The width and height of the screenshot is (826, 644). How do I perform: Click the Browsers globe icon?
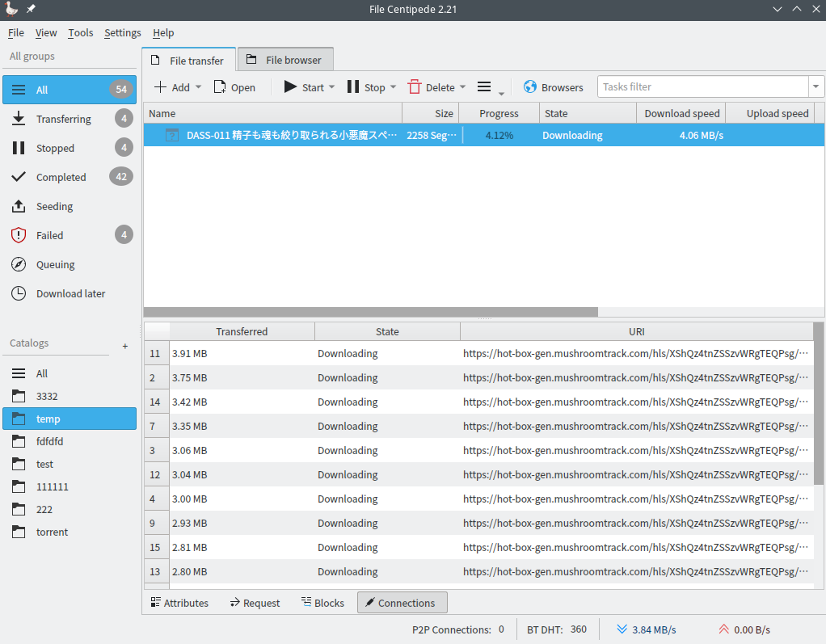pos(530,87)
